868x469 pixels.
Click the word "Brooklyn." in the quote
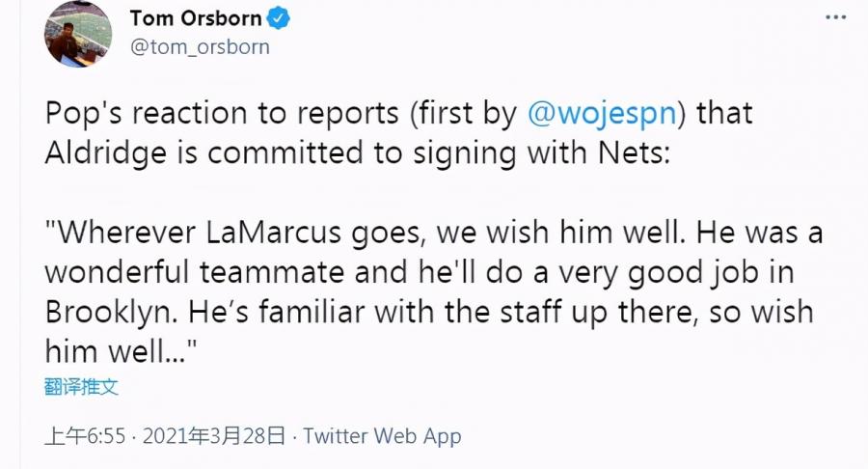106,313
